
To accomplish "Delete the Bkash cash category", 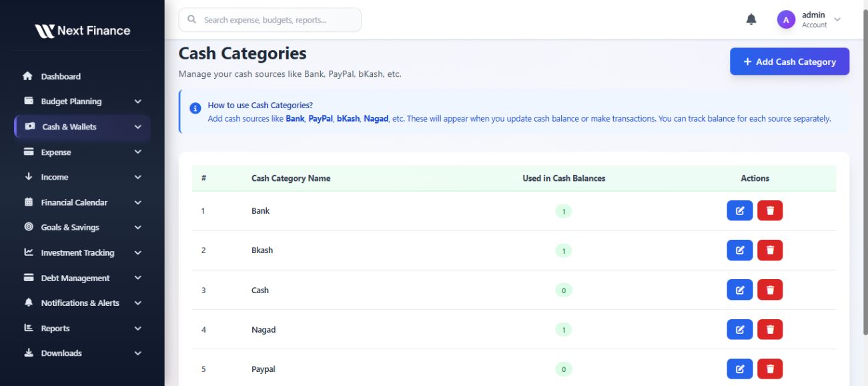I will [x=770, y=250].
